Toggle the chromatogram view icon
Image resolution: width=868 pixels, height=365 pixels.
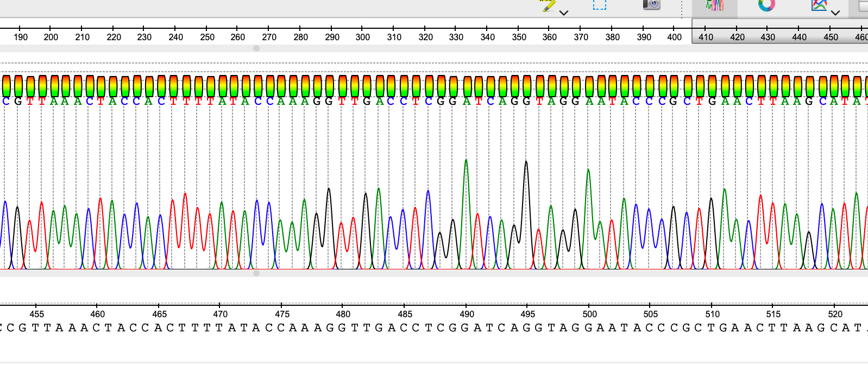point(715,5)
